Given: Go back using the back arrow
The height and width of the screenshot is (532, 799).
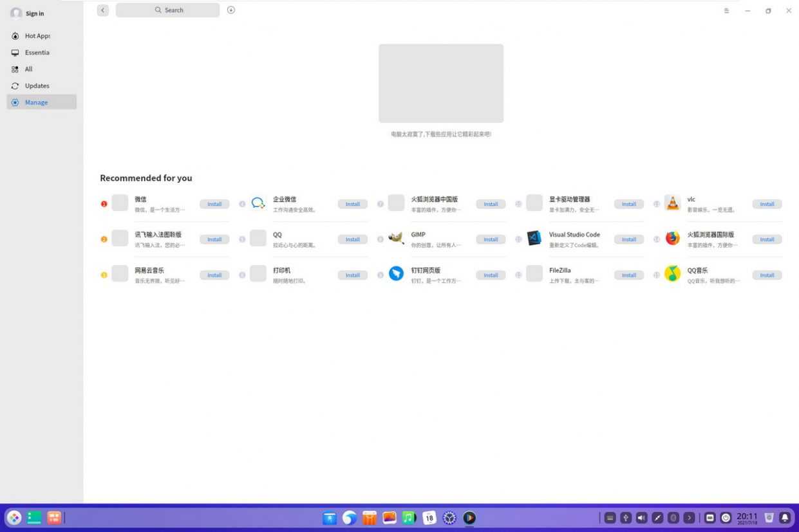Looking at the screenshot, I should point(103,10).
